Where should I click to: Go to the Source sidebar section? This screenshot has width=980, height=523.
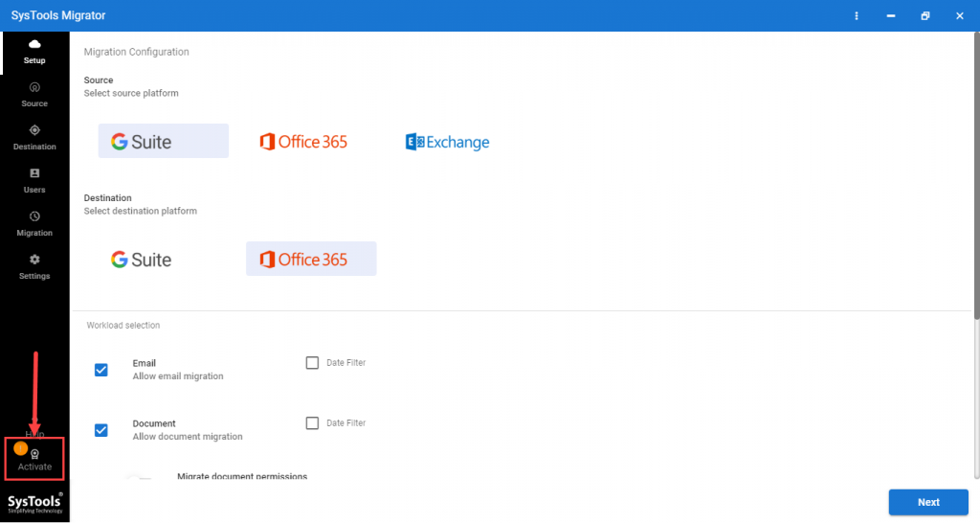[34, 88]
